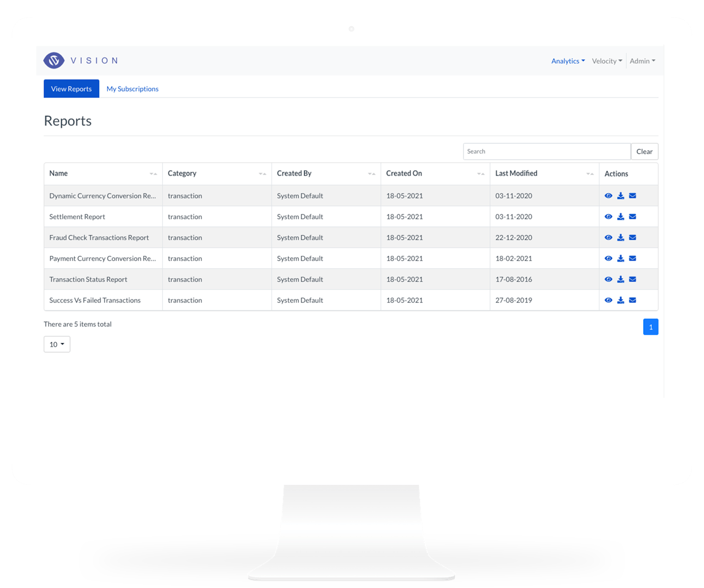Click into the Search input field
Viewport: 704px width, 588px height.
[x=547, y=152]
